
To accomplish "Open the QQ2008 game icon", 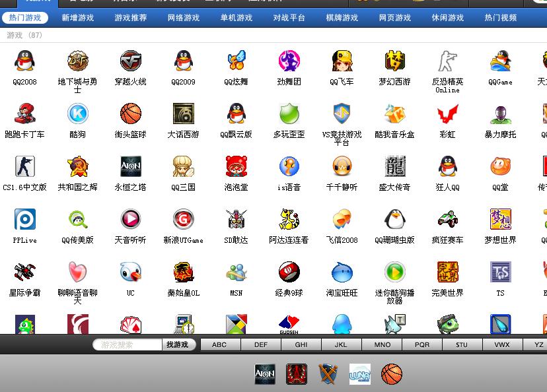I will (x=24, y=61).
